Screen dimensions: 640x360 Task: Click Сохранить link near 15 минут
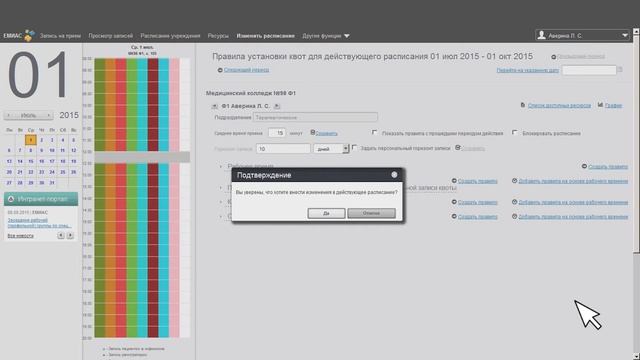coord(327,133)
